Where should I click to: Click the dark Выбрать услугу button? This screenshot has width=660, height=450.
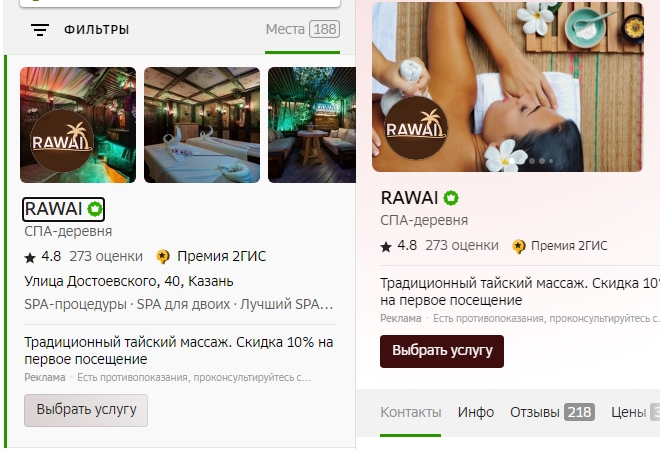click(x=442, y=351)
